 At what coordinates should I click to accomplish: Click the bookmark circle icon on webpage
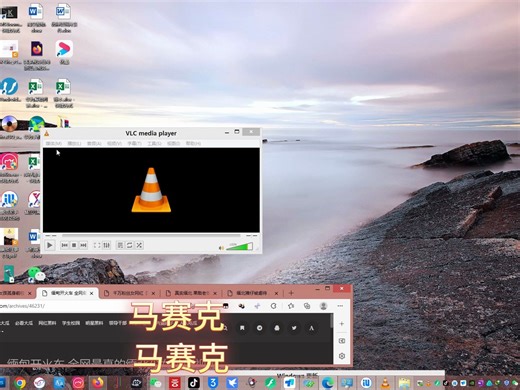(x=242, y=328)
